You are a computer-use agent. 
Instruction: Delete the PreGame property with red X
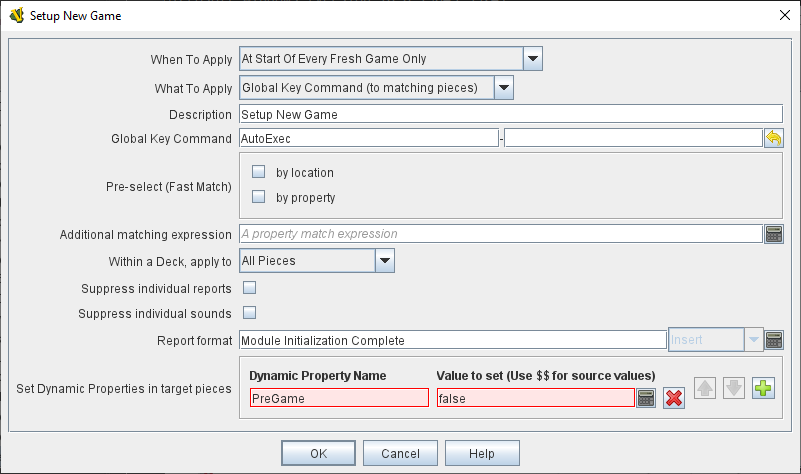click(x=674, y=398)
